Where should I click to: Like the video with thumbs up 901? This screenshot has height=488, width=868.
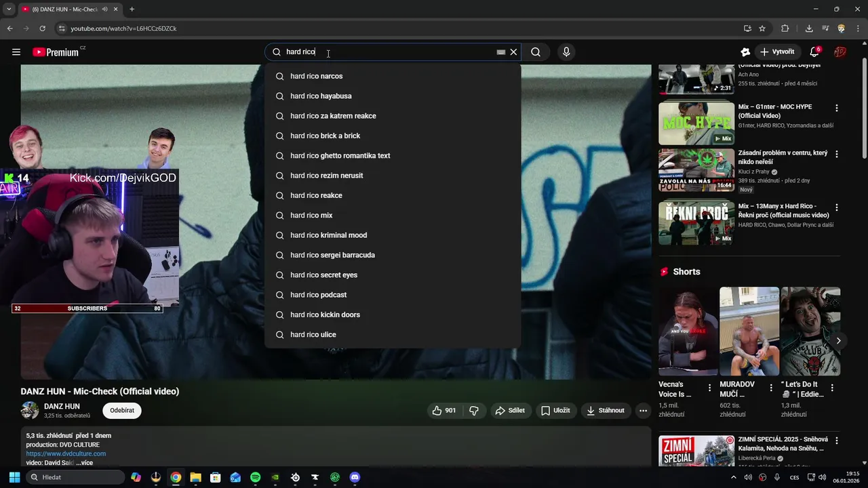444,411
